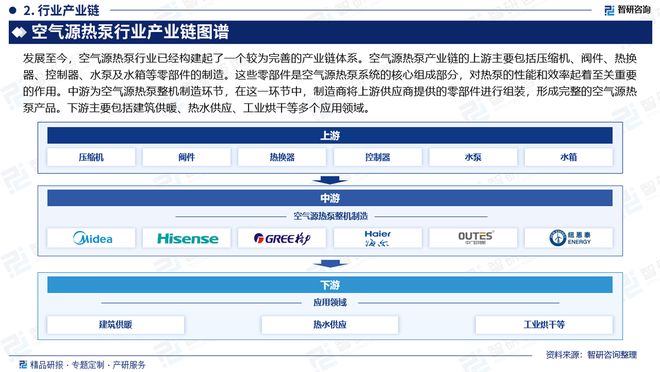The width and height of the screenshot is (660, 372).
Task: Click the 智研咨询 logo at top right
Action: (x=627, y=10)
